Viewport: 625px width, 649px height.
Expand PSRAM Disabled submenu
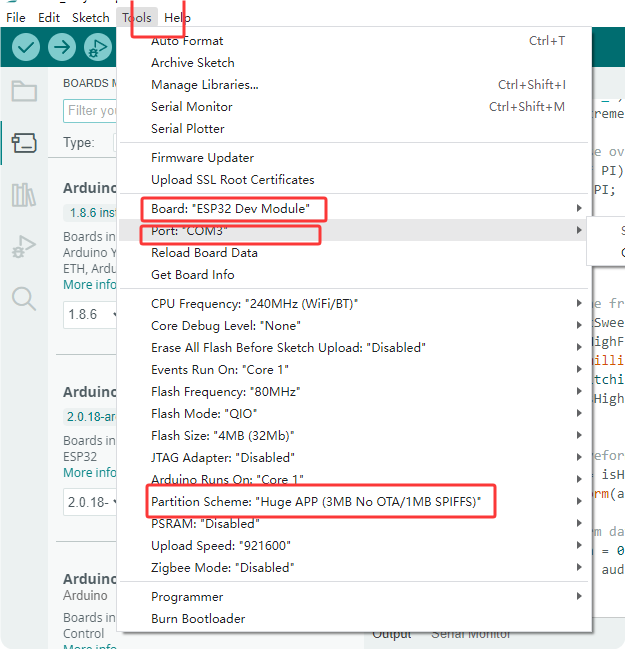pos(354,524)
